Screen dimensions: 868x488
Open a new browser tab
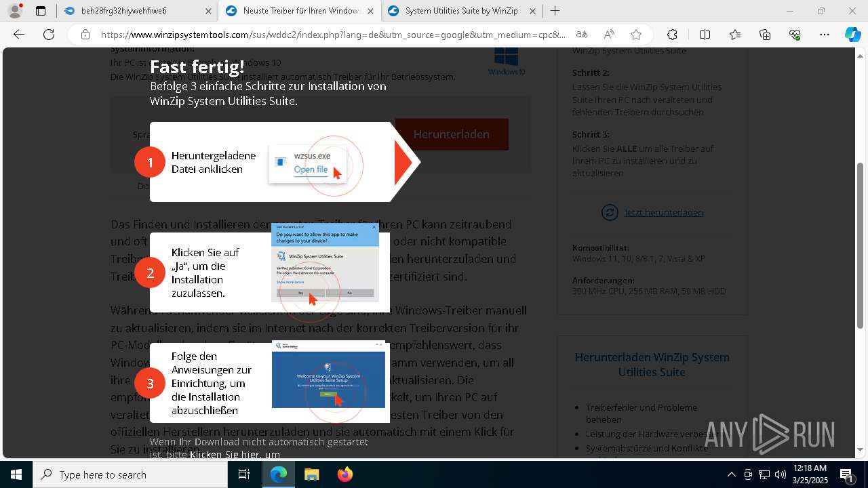point(555,11)
